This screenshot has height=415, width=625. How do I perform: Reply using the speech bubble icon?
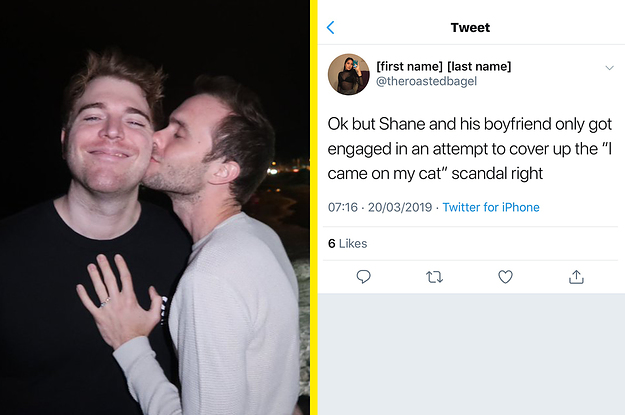pyautogui.click(x=363, y=277)
